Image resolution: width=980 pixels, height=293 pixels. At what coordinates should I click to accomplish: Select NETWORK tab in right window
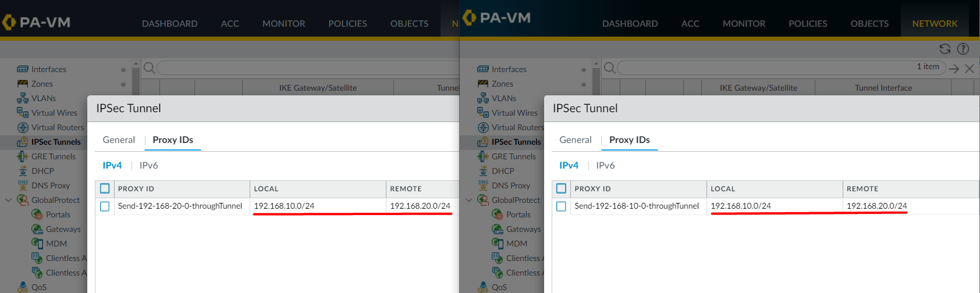point(935,24)
